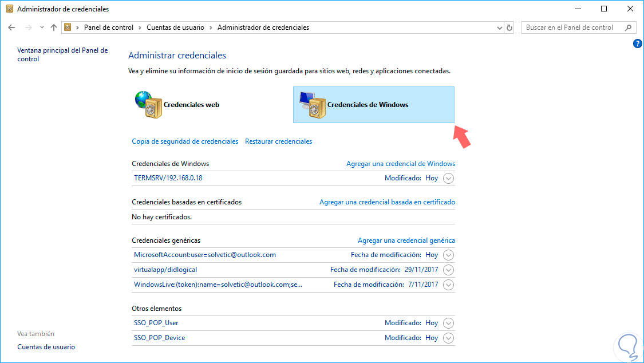Open the WindowsLive:(token) credential entry
This screenshot has width=644, height=363.
coord(218,285)
